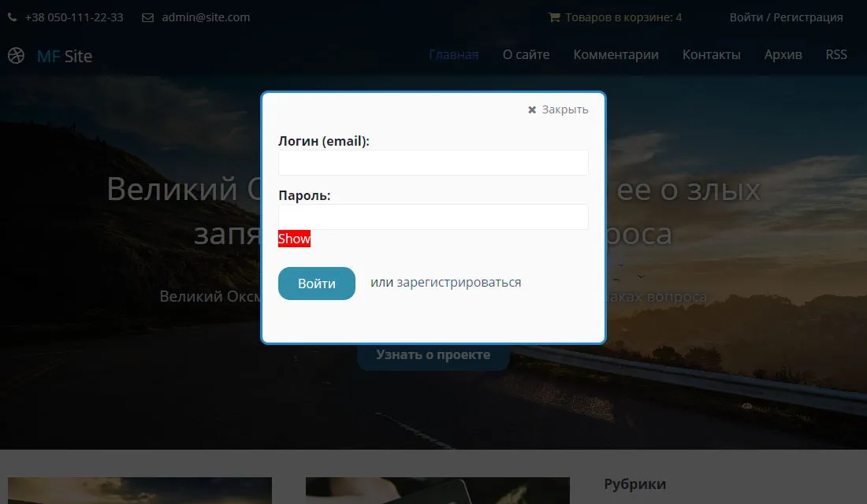The image size is (867, 504).
Task: Open the shopping cart icon
Action: [554, 17]
